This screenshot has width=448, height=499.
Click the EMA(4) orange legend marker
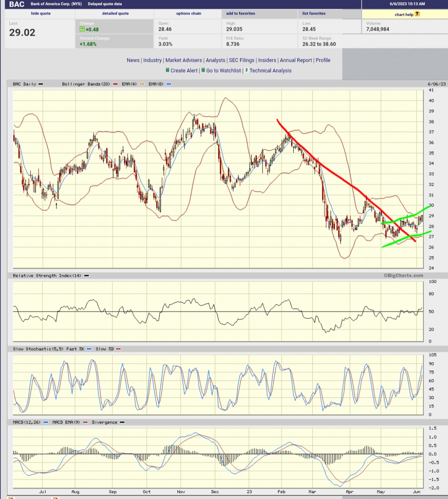(142, 84)
